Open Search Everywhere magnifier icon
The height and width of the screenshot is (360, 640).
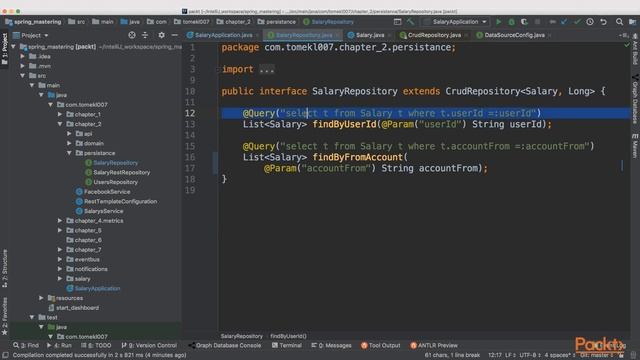coord(619,22)
